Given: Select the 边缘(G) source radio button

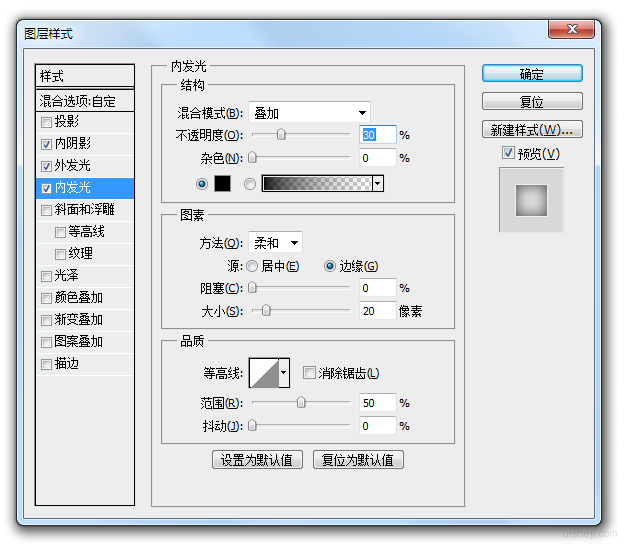Looking at the screenshot, I should pos(330,266).
